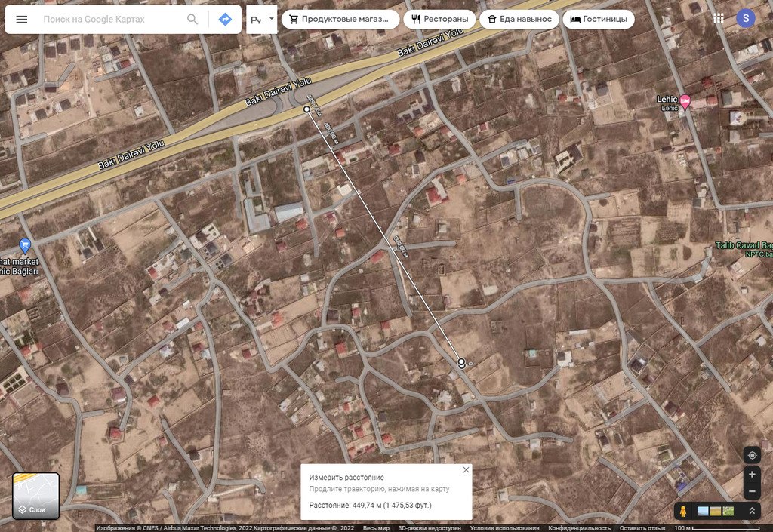Choose the Еда навынос filter chip

(519, 20)
